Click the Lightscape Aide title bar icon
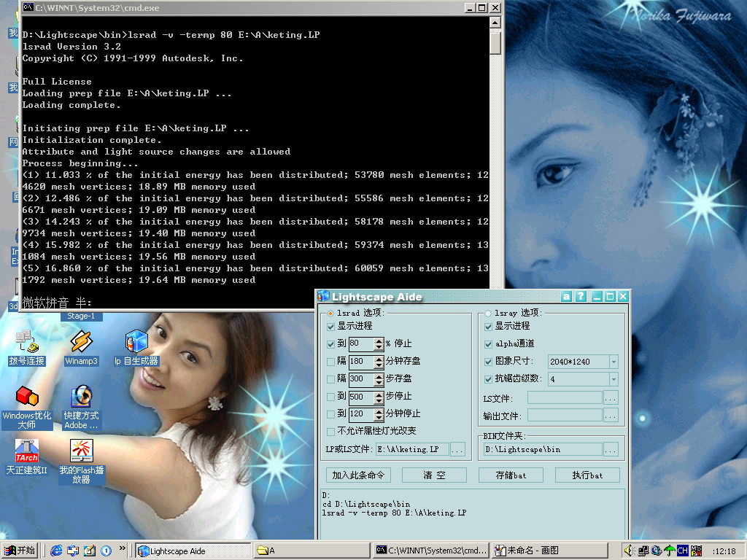This screenshot has height=560, width=747. [323, 296]
